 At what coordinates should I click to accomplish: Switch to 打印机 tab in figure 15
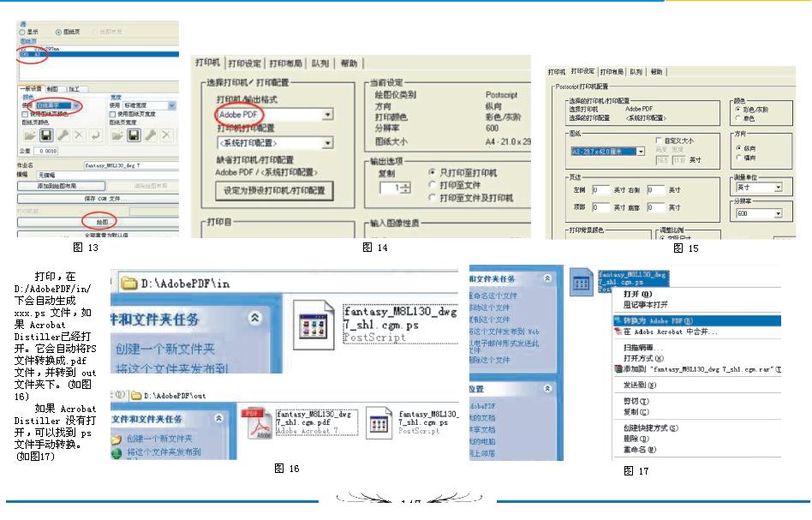pyautogui.click(x=557, y=71)
